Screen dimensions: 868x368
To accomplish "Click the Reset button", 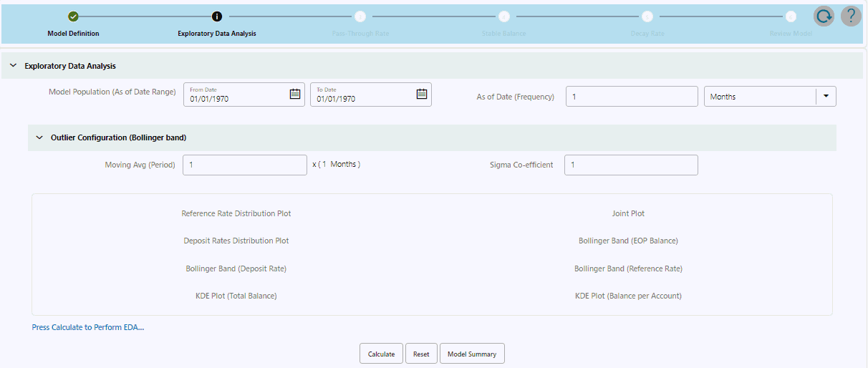I will click(x=421, y=354).
